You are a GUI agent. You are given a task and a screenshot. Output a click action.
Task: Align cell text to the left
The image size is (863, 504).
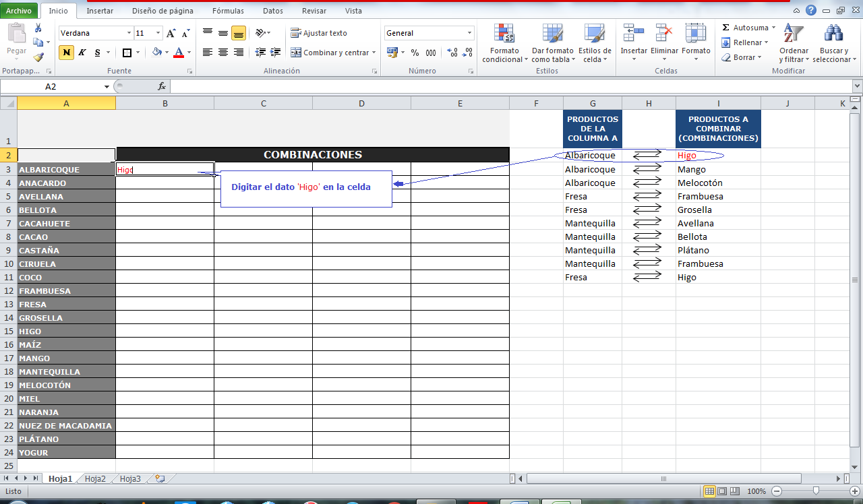208,53
